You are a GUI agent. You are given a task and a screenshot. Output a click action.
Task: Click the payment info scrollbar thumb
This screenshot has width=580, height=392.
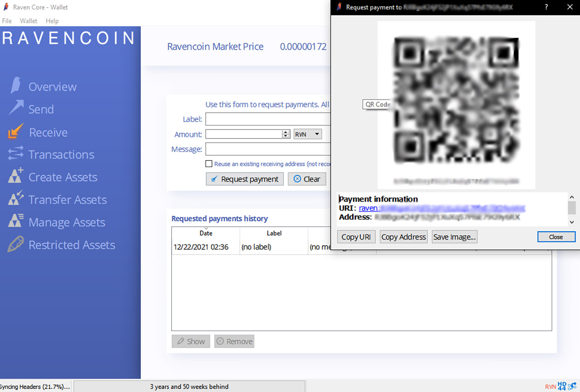click(571, 208)
